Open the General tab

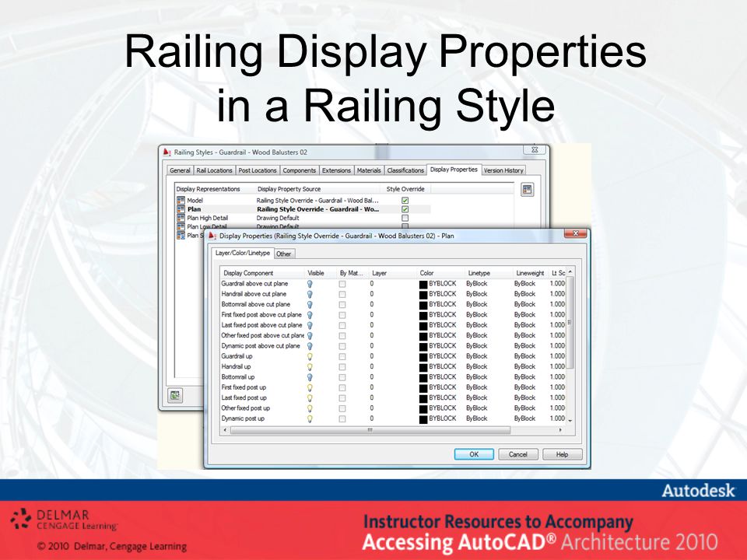[180, 170]
